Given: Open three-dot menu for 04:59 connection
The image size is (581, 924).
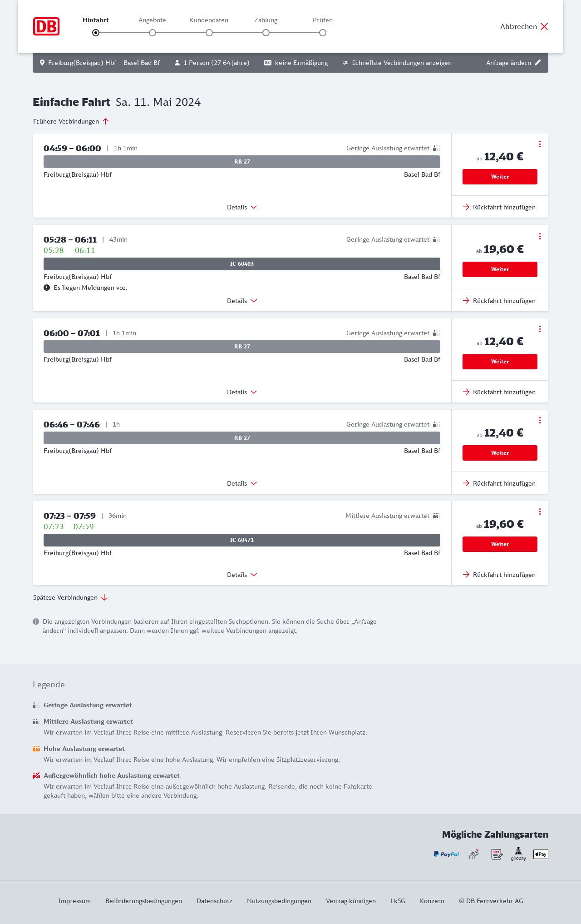Looking at the screenshot, I should pos(540,144).
